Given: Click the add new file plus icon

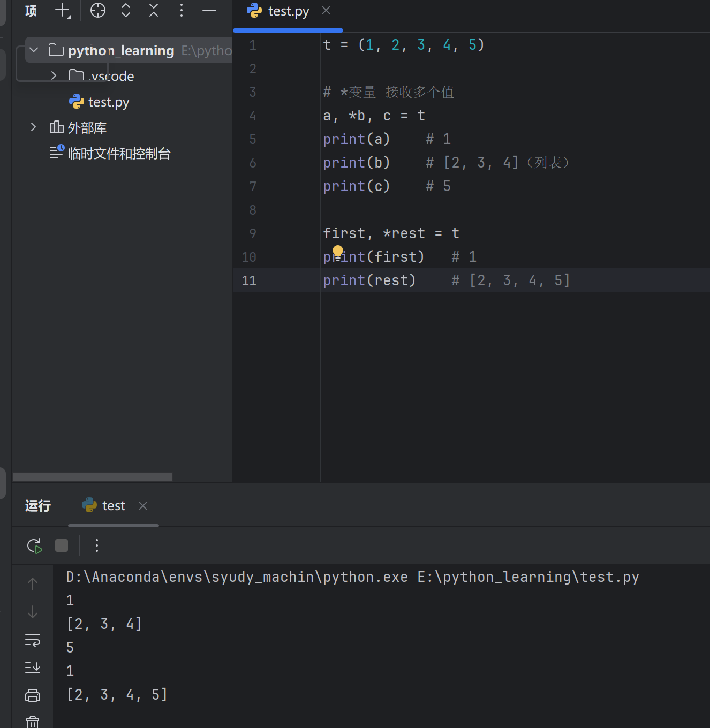Looking at the screenshot, I should [x=63, y=11].
